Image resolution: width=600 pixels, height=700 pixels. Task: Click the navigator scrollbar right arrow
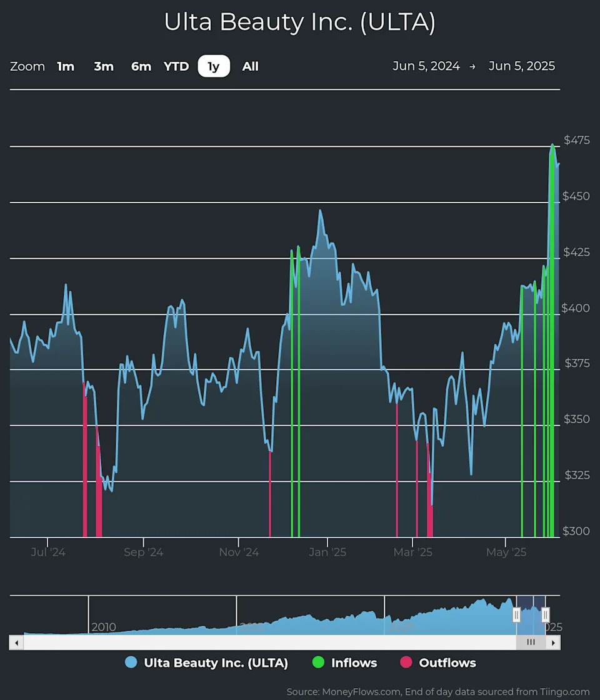[553, 643]
